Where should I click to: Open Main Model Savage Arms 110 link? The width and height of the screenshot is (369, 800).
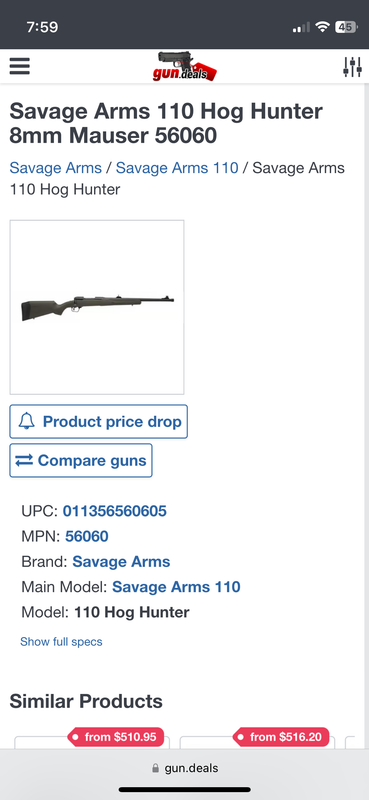tap(176, 587)
